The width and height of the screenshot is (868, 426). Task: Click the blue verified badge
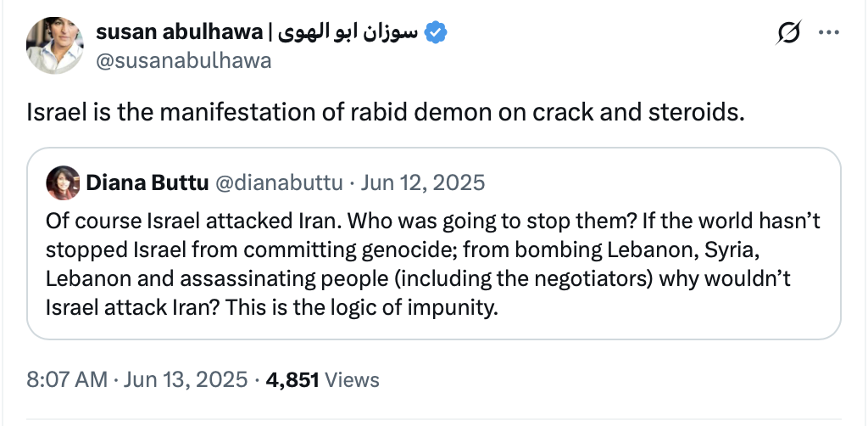coord(437,33)
